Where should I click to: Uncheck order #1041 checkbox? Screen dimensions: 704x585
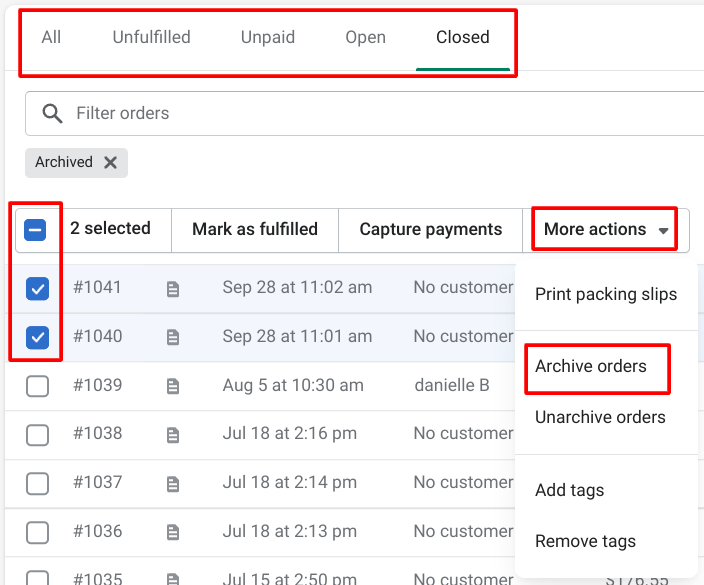(x=37, y=289)
